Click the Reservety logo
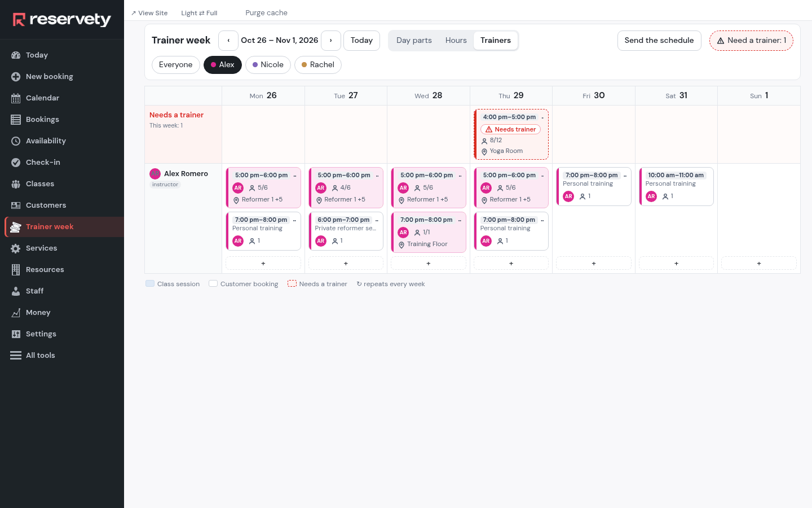The height and width of the screenshot is (508, 812). tap(62, 20)
